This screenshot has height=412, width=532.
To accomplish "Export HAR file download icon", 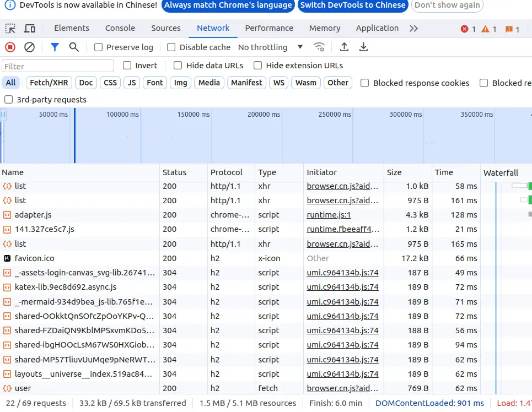I will 363,47.
